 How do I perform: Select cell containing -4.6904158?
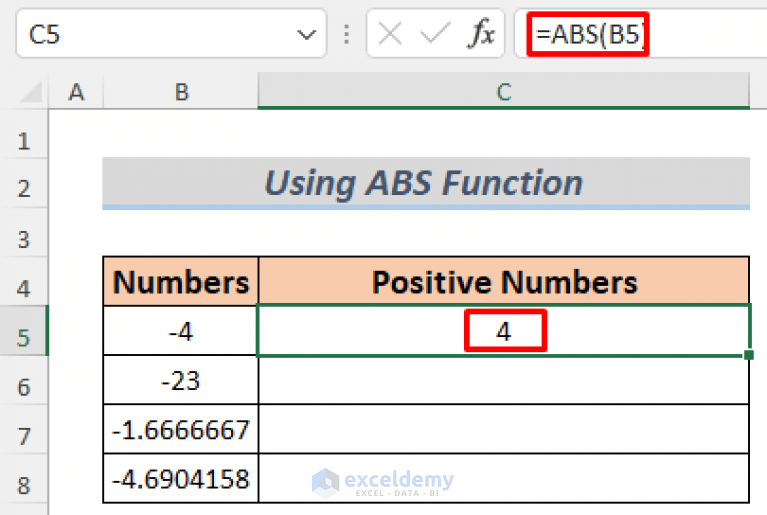click(181, 478)
